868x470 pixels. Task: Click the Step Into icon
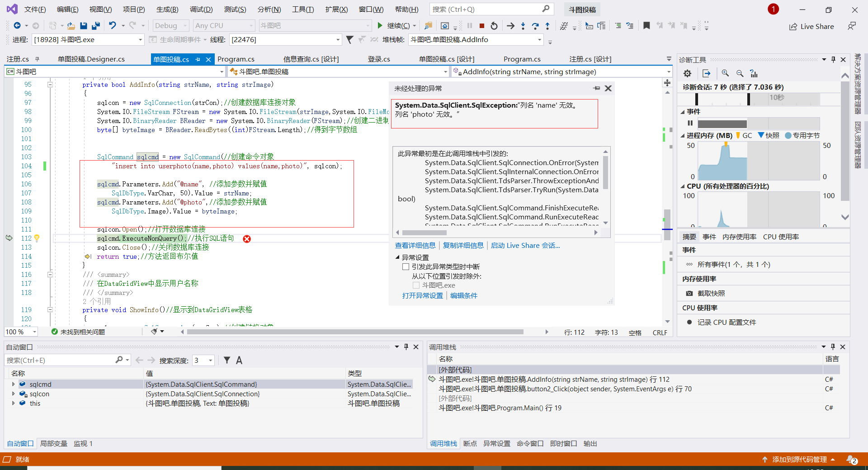click(523, 26)
